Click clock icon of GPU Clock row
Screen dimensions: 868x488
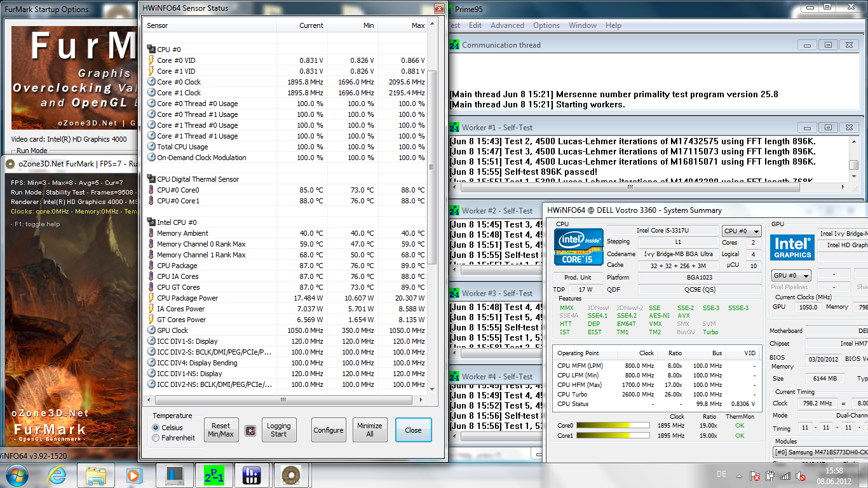point(151,330)
